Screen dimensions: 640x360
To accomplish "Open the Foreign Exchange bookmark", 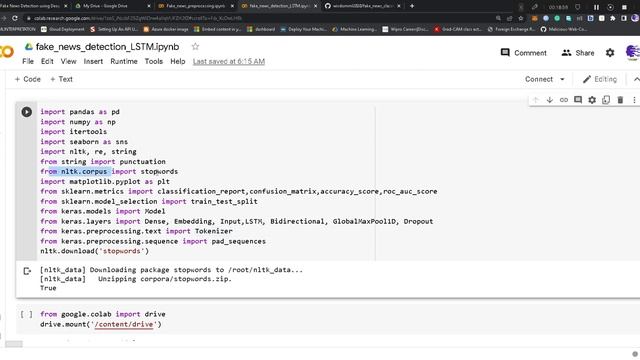I will pyautogui.click(x=511, y=29).
